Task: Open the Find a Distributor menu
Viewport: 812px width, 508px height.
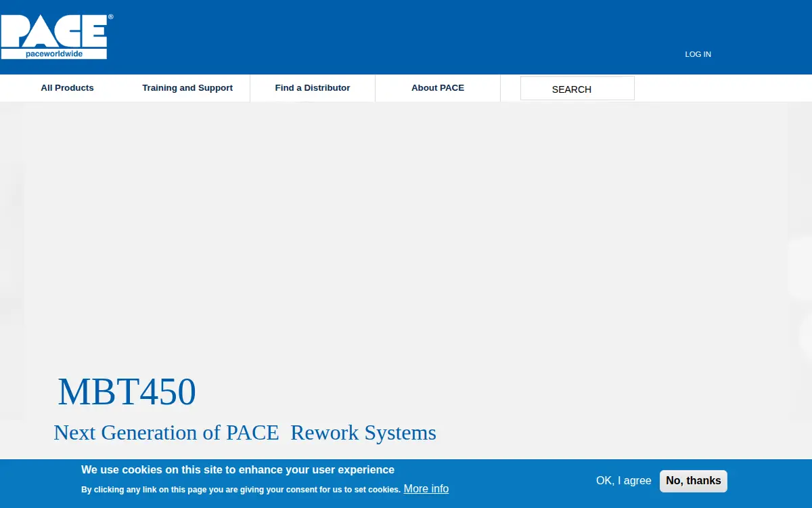Action: pyautogui.click(x=313, y=88)
